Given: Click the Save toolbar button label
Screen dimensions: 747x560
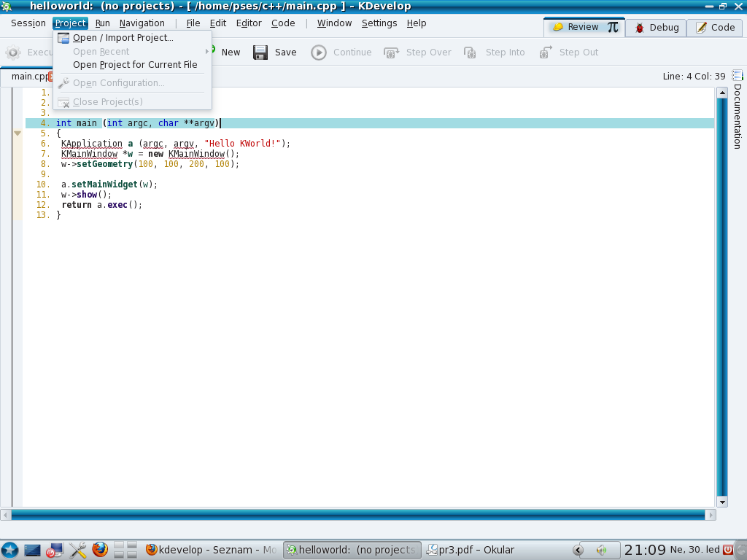Looking at the screenshot, I should (x=285, y=52).
